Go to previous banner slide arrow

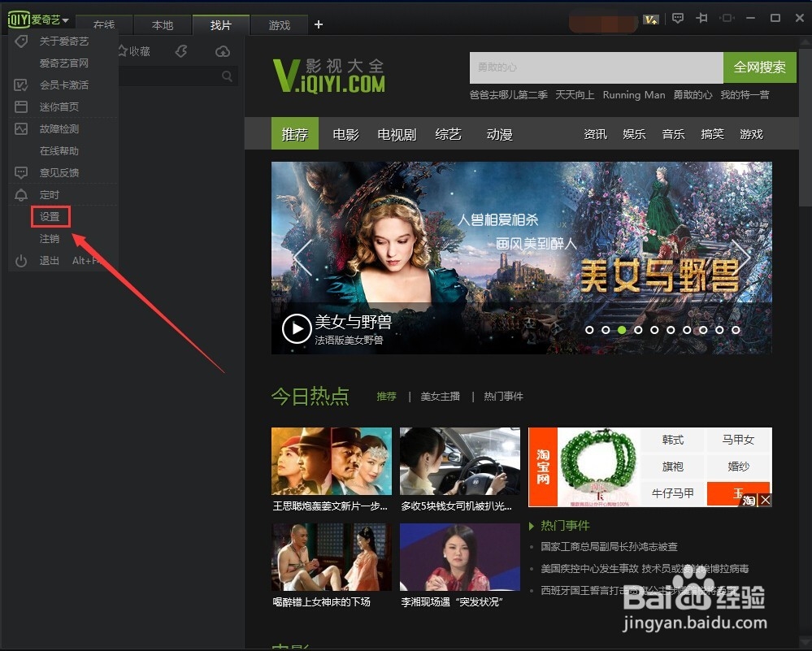click(303, 258)
